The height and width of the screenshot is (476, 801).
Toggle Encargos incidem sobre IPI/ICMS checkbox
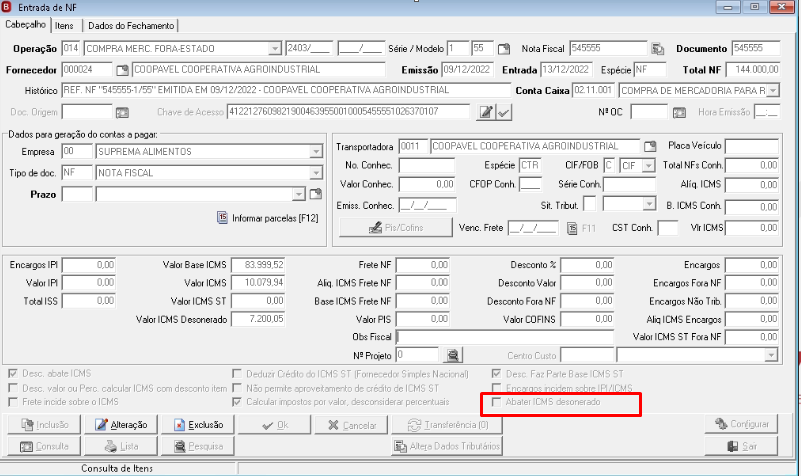[497, 388]
